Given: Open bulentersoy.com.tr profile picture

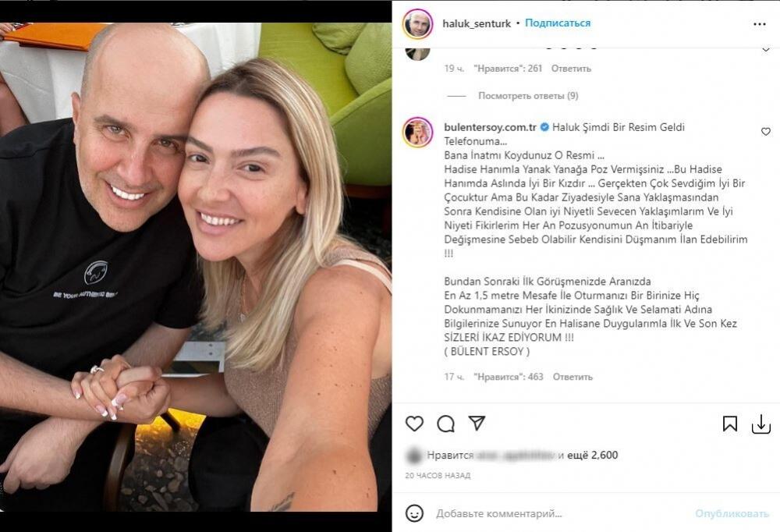Looking at the screenshot, I should click(417, 133).
